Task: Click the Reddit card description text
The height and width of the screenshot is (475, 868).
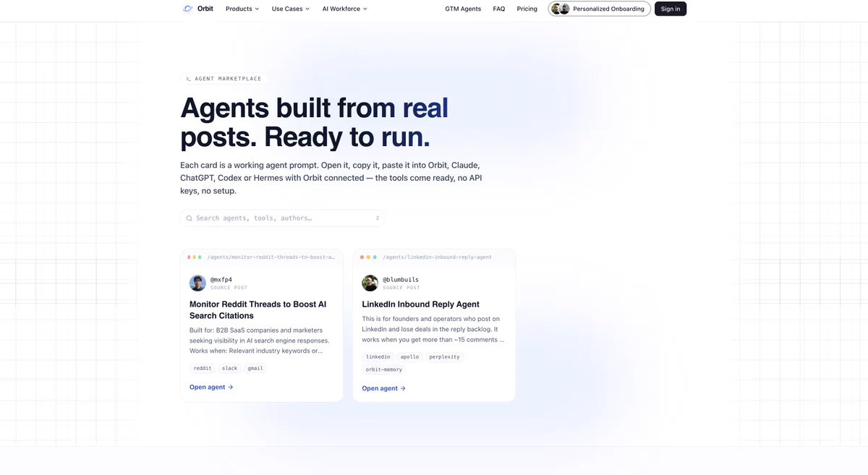Action: (260, 341)
